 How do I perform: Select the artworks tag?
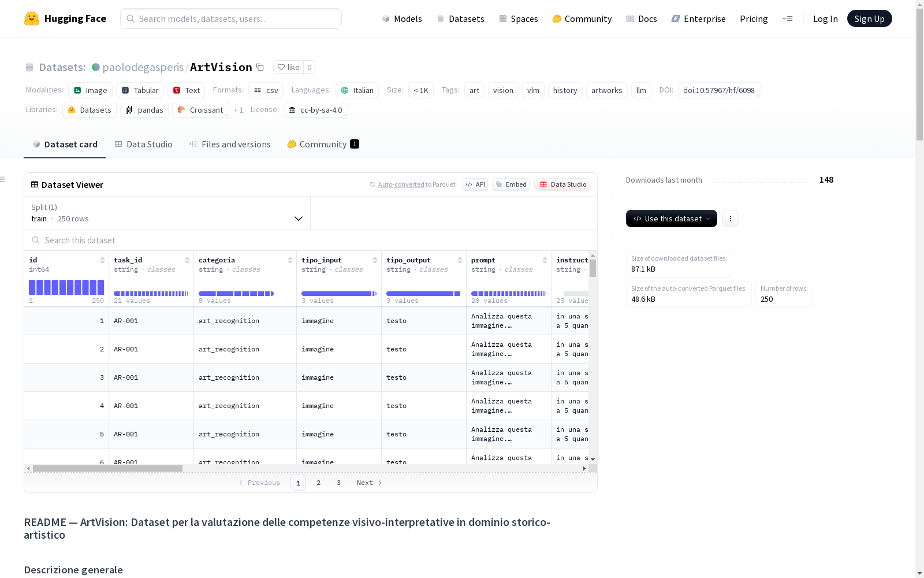(606, 90)
